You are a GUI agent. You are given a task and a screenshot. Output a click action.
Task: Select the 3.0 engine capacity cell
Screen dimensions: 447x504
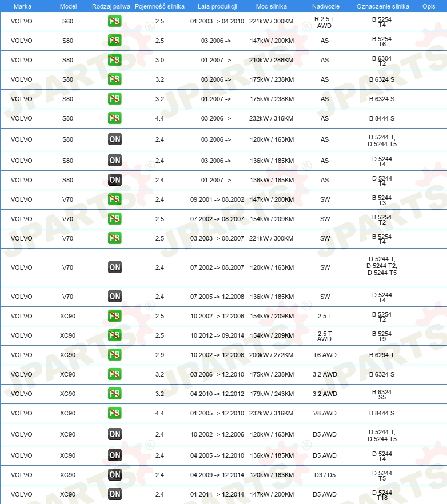159,60
